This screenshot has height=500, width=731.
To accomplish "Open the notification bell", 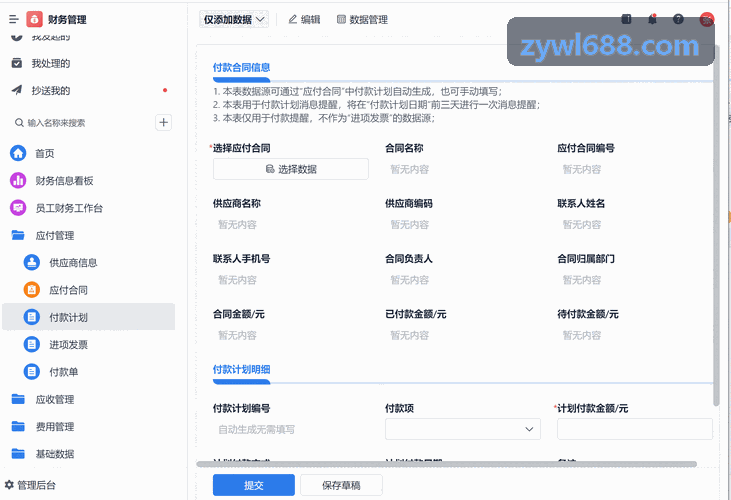I will pos(652,19).
